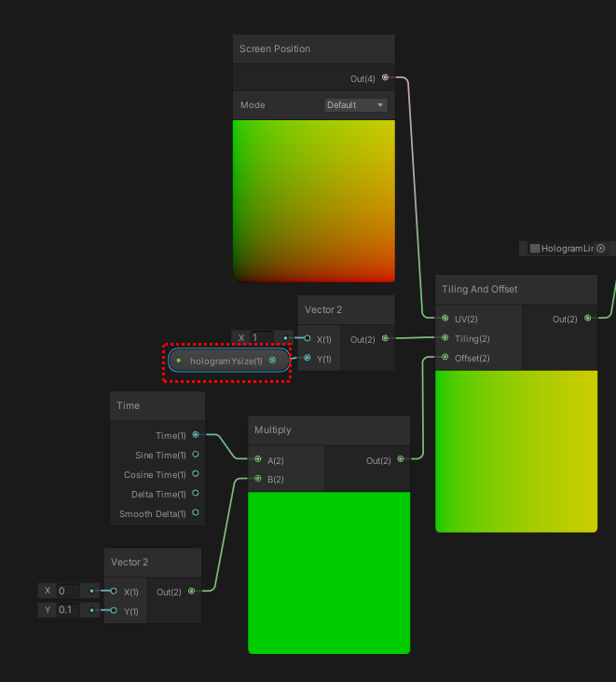This screenshot has width=616, height=682.
Task: Click the Cosine Time(1) output port
Action: pos(196,473)
